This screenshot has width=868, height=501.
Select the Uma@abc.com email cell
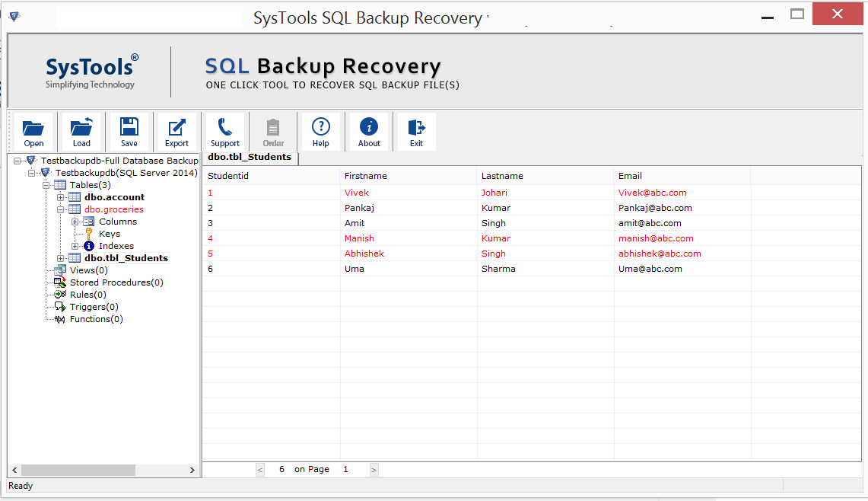[x=682, y=269]
